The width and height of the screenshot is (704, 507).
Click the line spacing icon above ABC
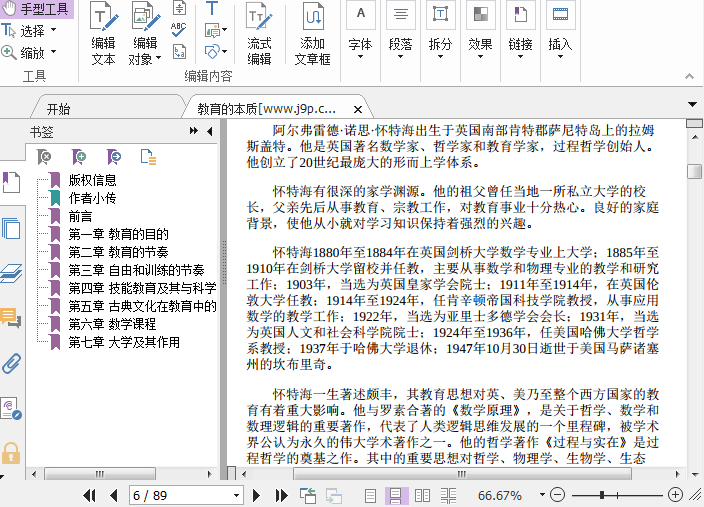[179, 8]
